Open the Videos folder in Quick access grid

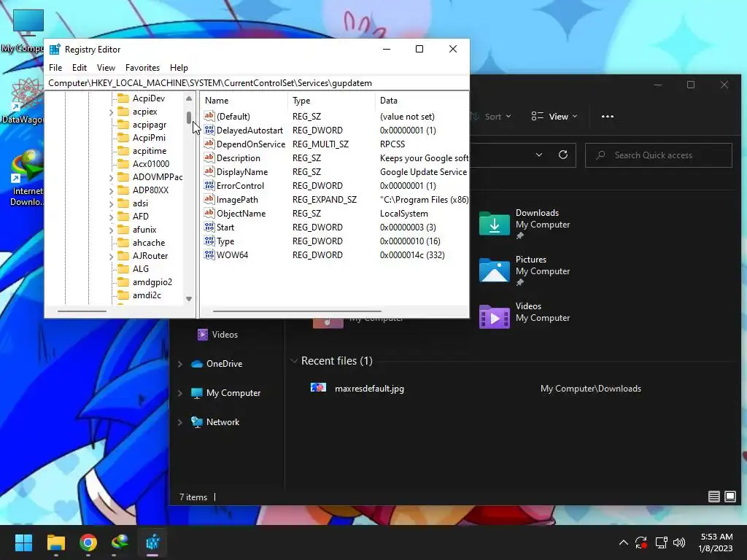[x=524, y=316]
